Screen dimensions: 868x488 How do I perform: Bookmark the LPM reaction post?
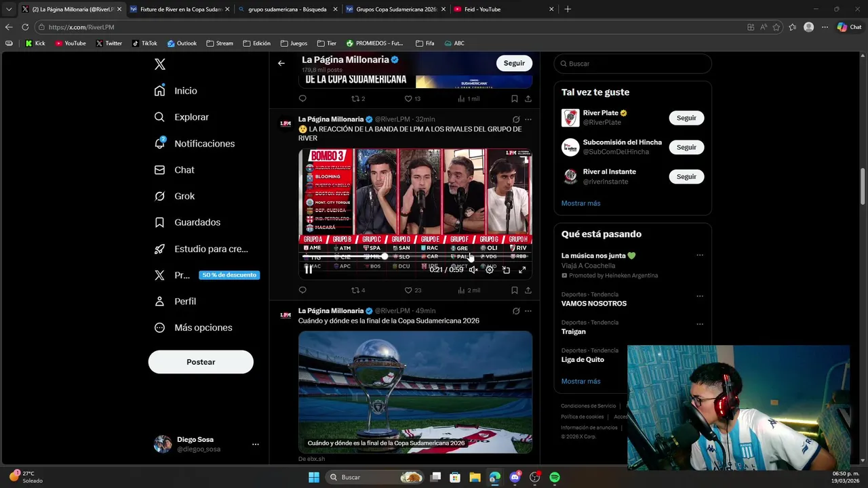[515, 290]
